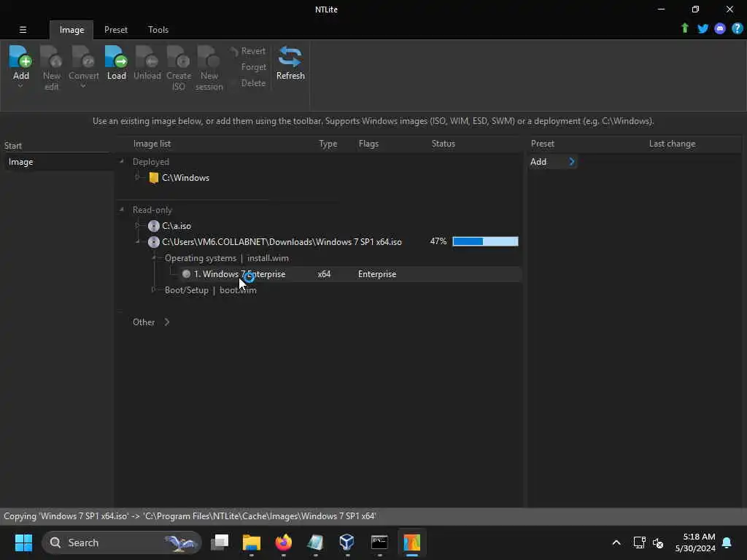Click the Boot/Setup | boot.wim row
Image resolution: width=747 pixels, height=560 pixels.
210,290
